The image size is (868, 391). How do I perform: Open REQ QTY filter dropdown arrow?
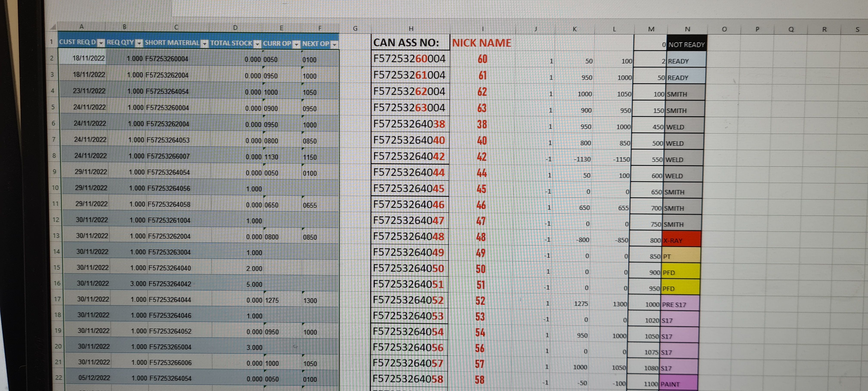139,43
